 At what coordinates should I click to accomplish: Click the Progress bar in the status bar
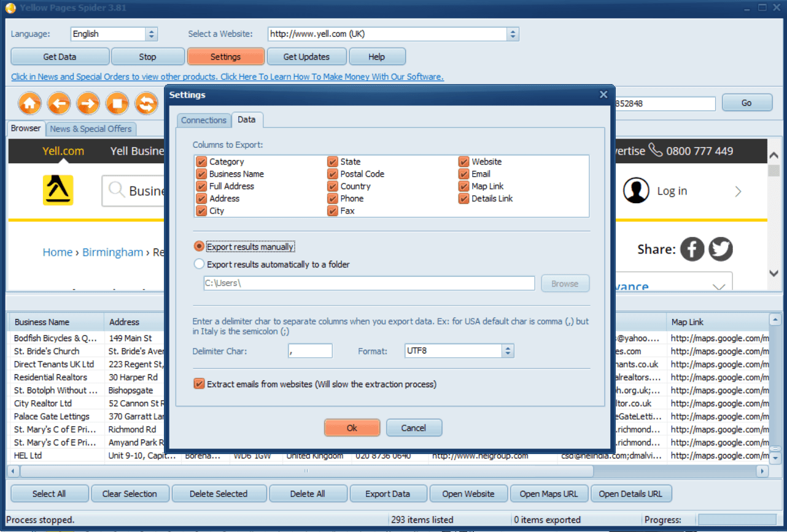[x=737, y=520]
